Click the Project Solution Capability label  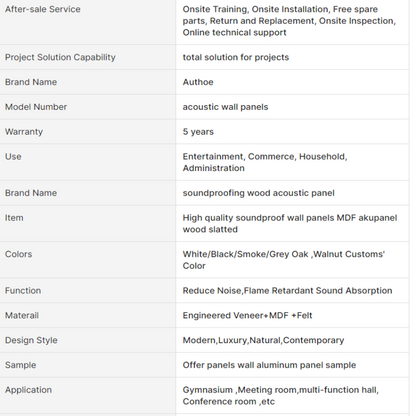point(60,57)
